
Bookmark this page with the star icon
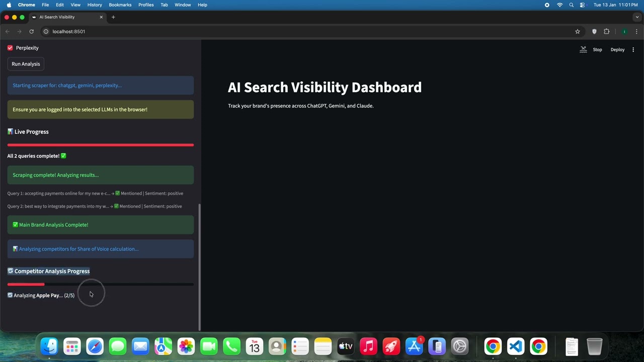[x=578, y=32]
